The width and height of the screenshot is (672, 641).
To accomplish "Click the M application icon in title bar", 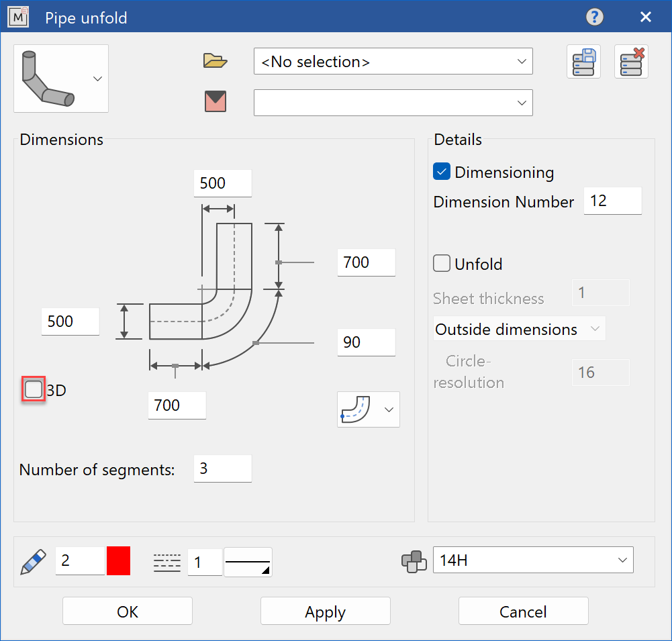I will [18, 17].
